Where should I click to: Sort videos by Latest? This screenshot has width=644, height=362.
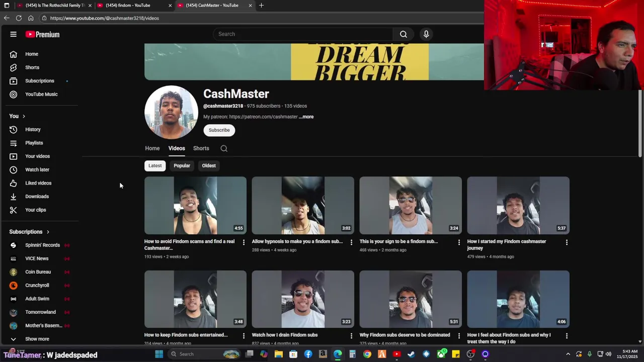(x=155, y=165)
